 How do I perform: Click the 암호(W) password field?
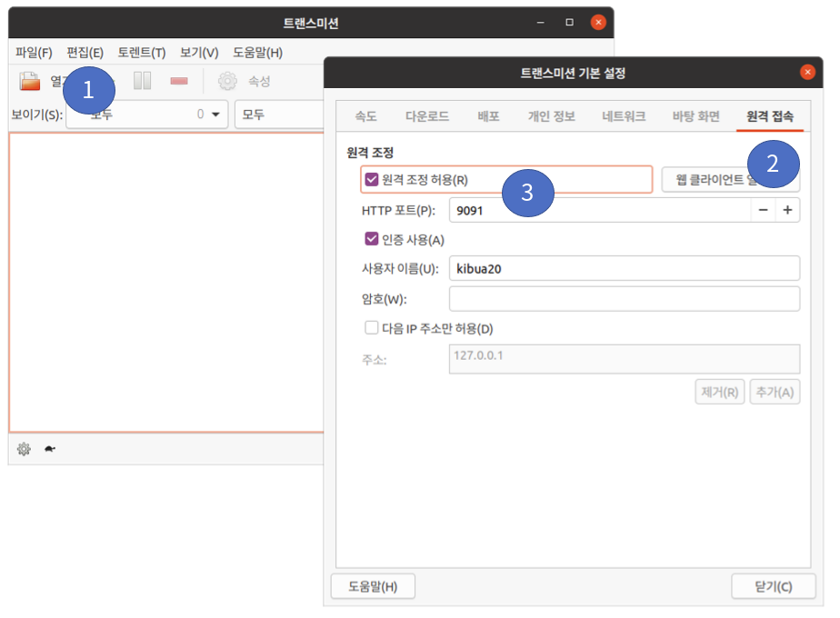(x=625, y=298)
